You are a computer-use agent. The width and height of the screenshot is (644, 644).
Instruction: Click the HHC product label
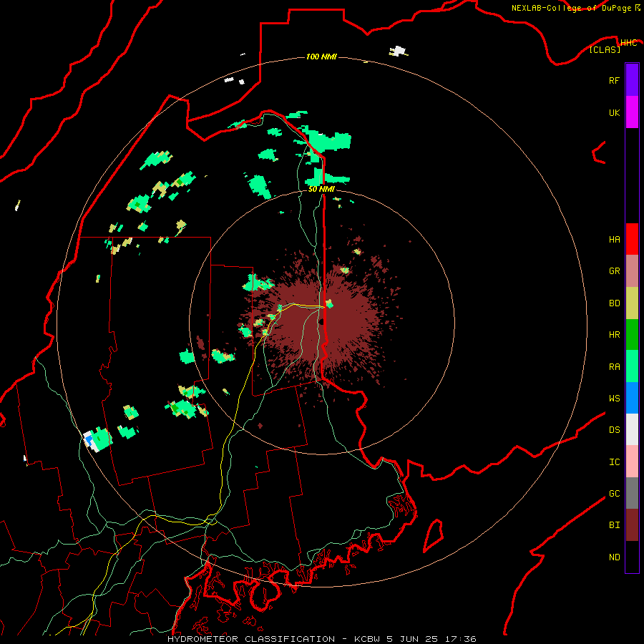pos(629,43)
